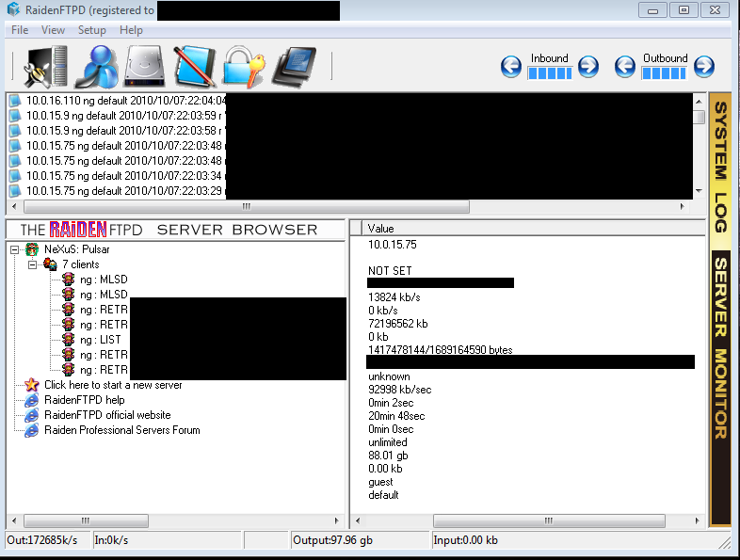Viewport: 740px width, 560px height.
Task: Open the padlock and key security icon
Action: 243,66
